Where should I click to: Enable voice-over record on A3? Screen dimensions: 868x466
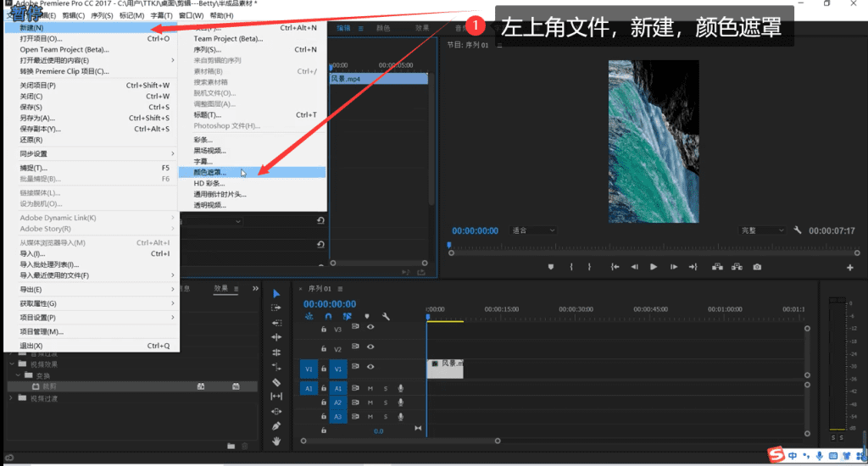pyautogui.click(x=400, y=417)
